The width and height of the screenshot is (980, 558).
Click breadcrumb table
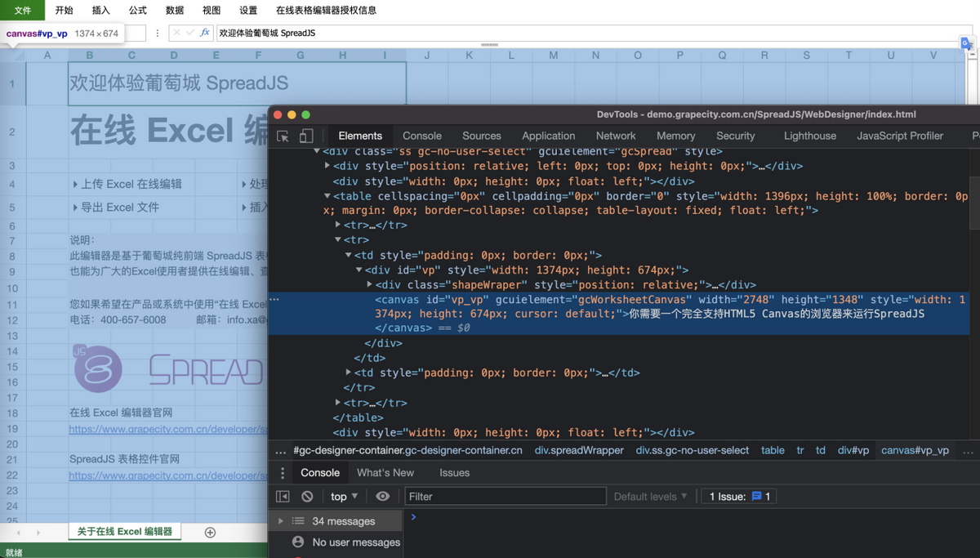(x=773, y=450)
